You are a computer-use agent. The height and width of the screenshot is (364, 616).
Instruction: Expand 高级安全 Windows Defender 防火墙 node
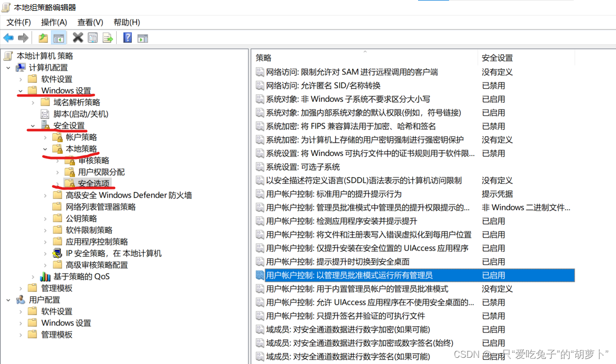[45, 195]
